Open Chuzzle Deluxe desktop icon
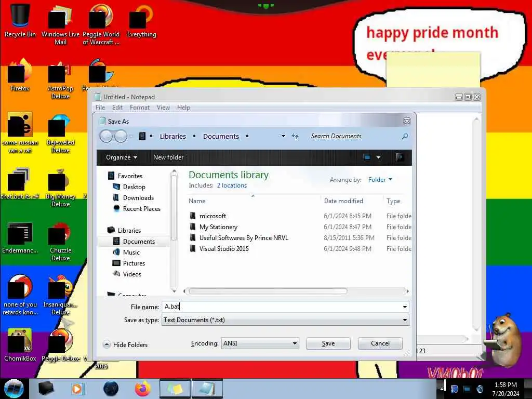532x399 pixels. click(x=60, y=242)
